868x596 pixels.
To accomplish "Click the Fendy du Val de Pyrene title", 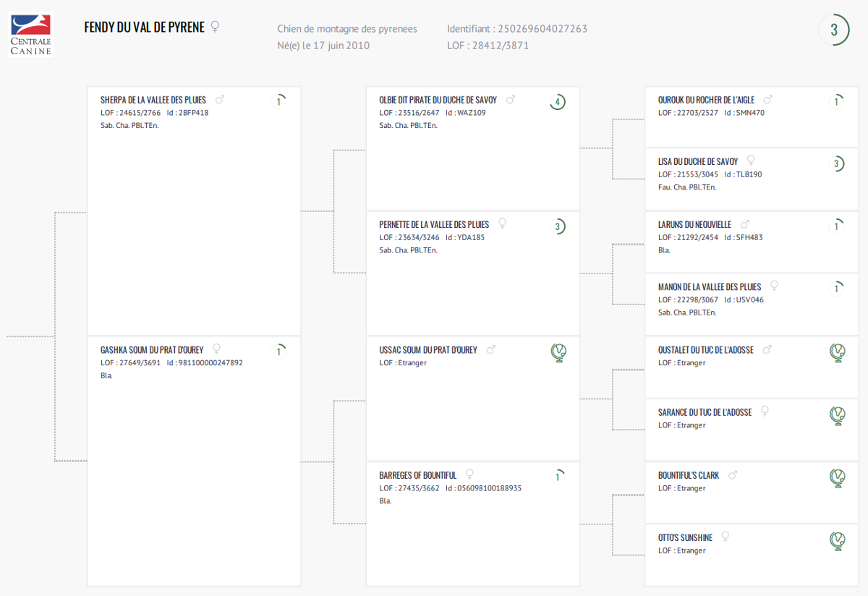I will click(144, 27).
